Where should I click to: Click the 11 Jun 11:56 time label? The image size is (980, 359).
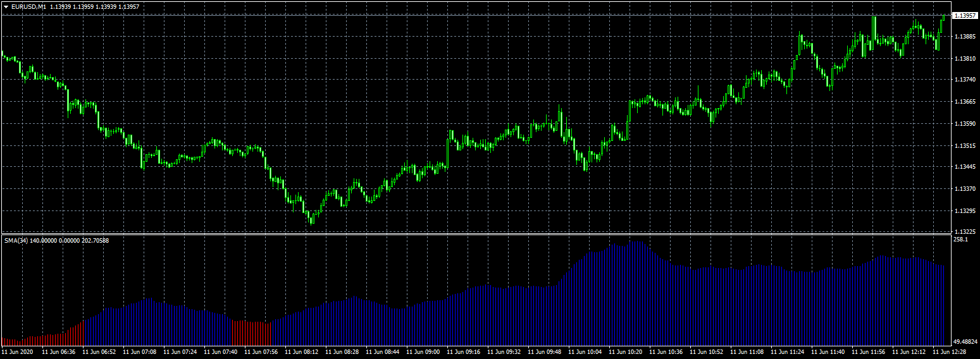coord(869,351)
